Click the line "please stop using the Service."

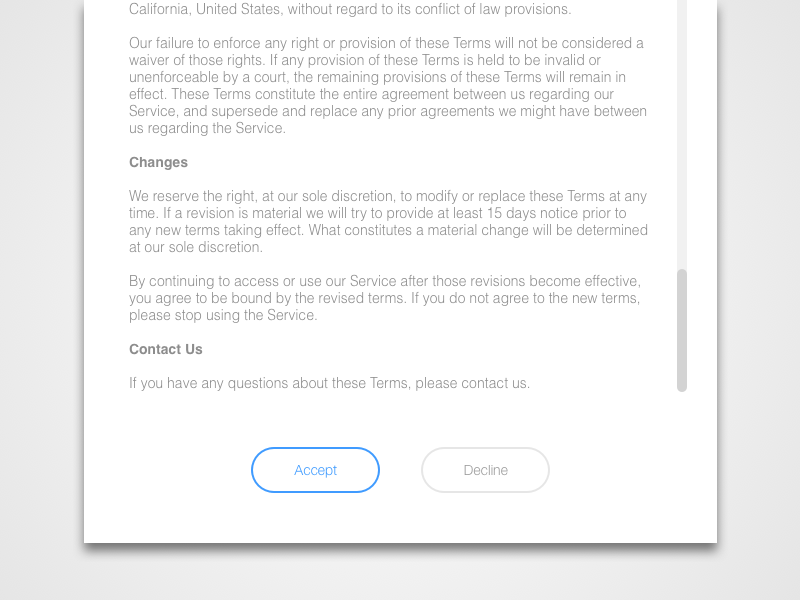223,315
